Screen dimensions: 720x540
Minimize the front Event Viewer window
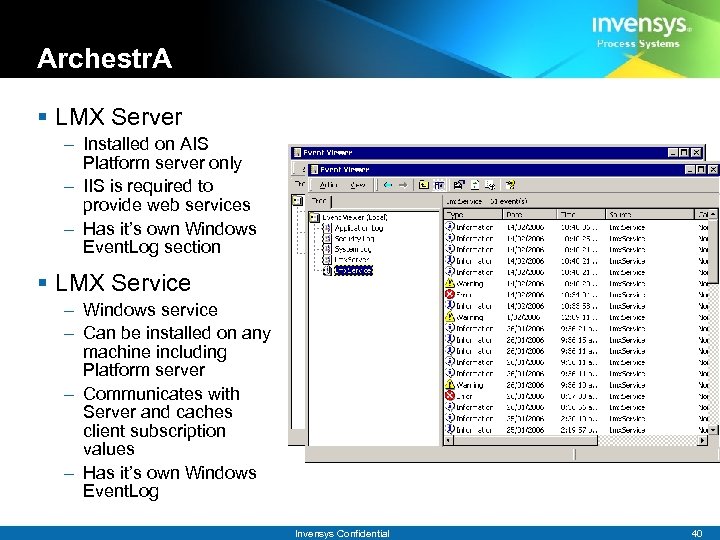(x=690, y=169)
